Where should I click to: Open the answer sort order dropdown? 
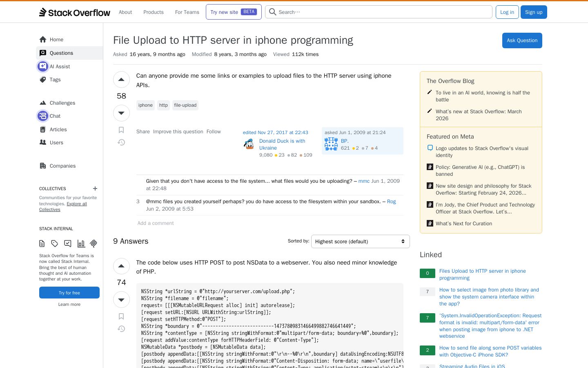(361, 241)
